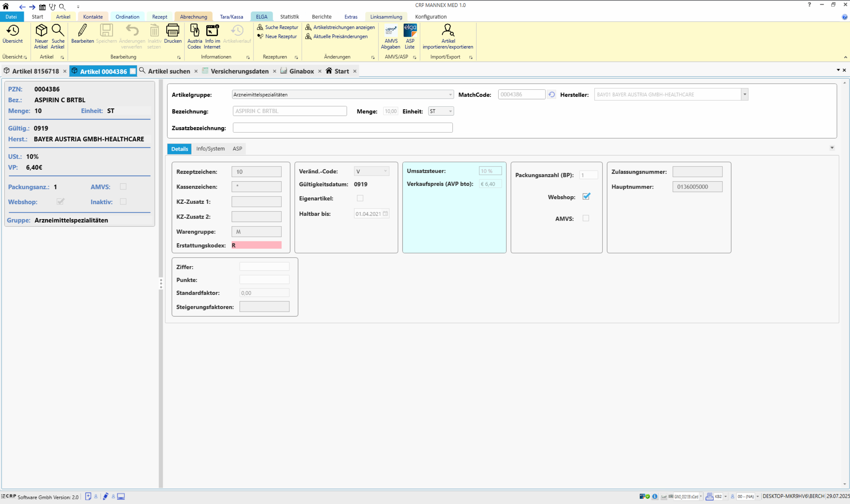Toggle the AMVS checkbox in left summary

123,187
